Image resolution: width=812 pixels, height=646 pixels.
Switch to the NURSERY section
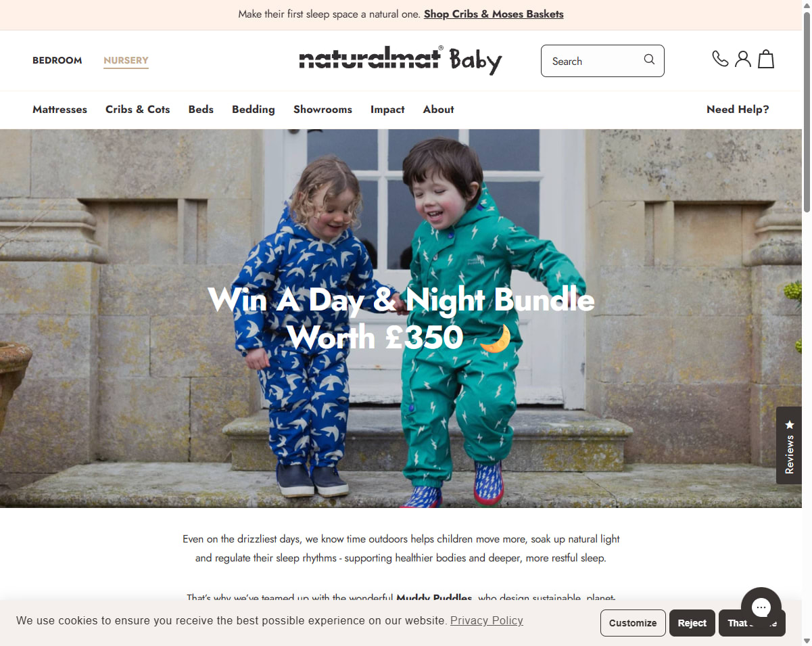coord(126,60)
